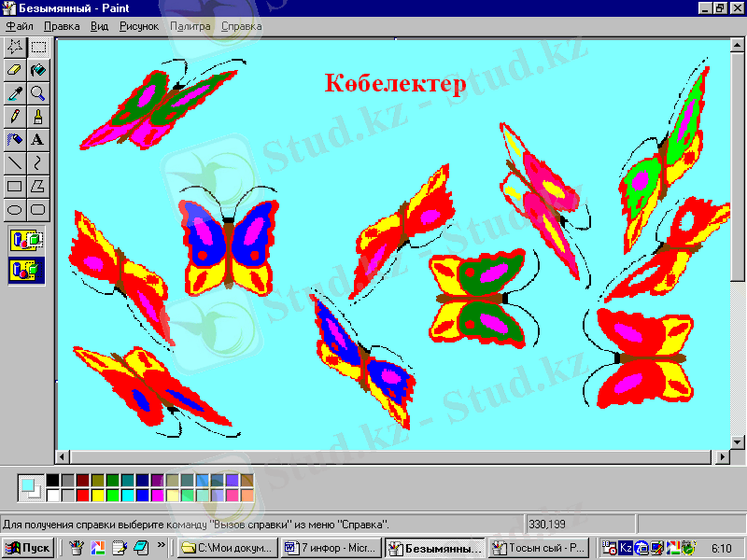Expand hidden Quick Launch icons chevron
Screen dimensions: 747x560
tap(162, 546)
